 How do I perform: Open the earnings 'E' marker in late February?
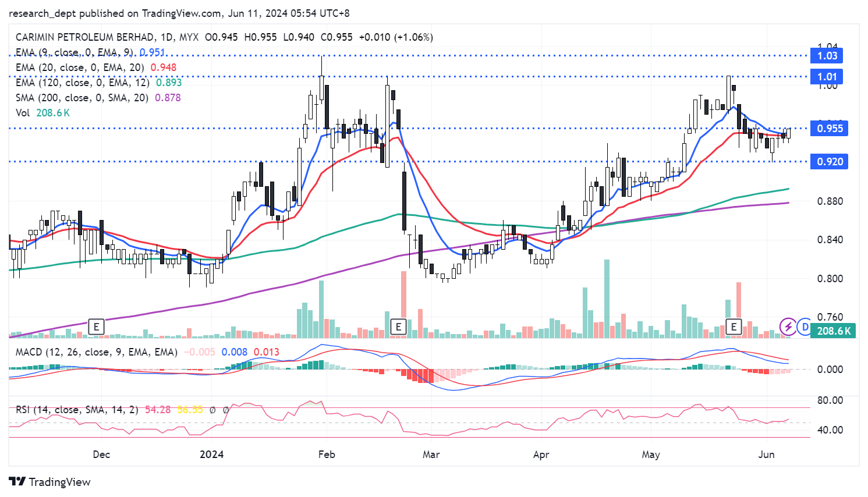398,326
